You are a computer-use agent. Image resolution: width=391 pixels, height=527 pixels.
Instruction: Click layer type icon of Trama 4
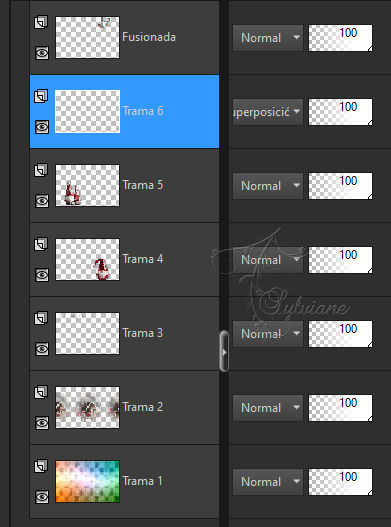(x=41, y=244)
